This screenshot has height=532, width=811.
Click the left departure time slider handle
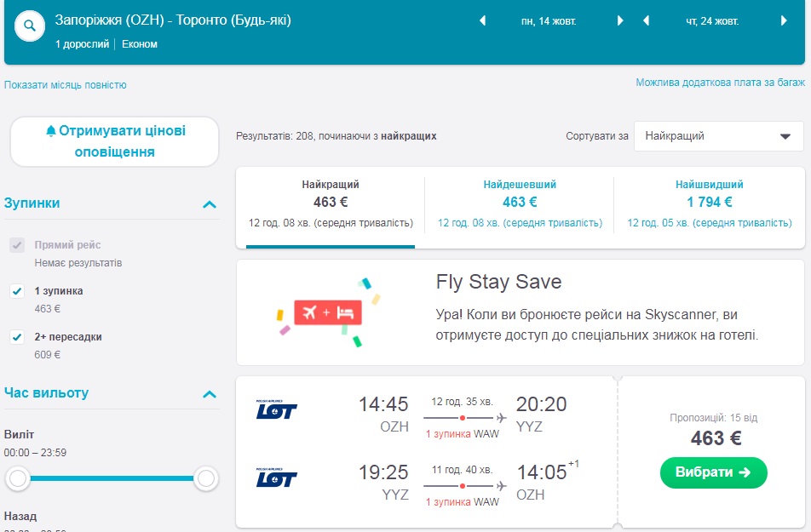click(x=18, y=479)
